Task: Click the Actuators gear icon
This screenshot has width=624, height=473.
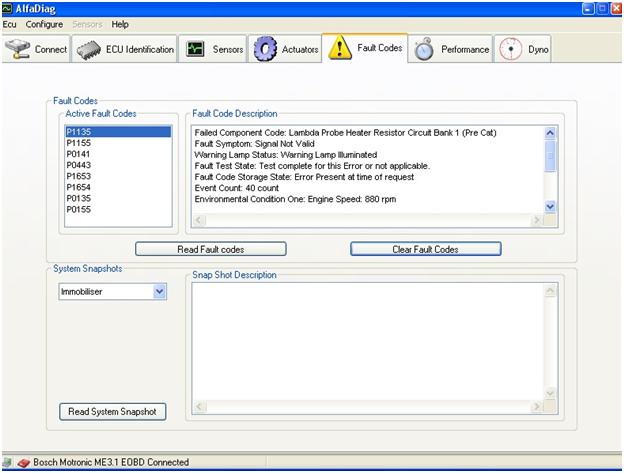Action: [x=265, y=49]
